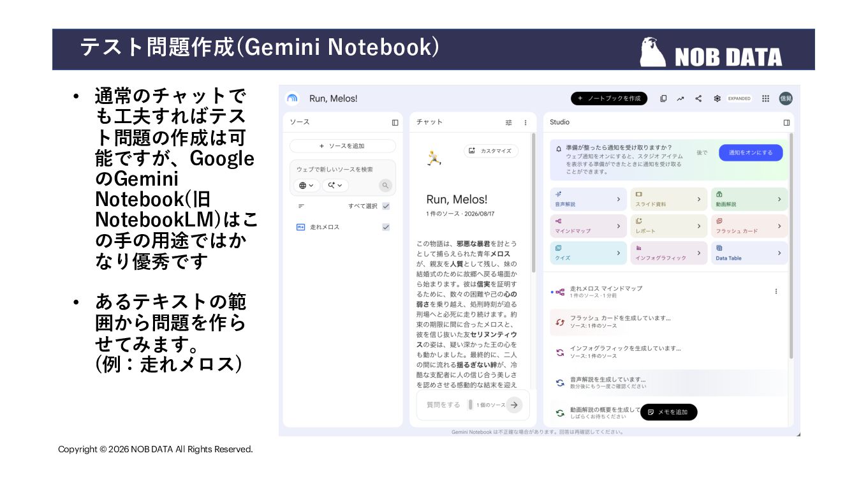Viewport: 868px width, 488px height.
Task: Open settings via the gear icon
Action: 717,99
